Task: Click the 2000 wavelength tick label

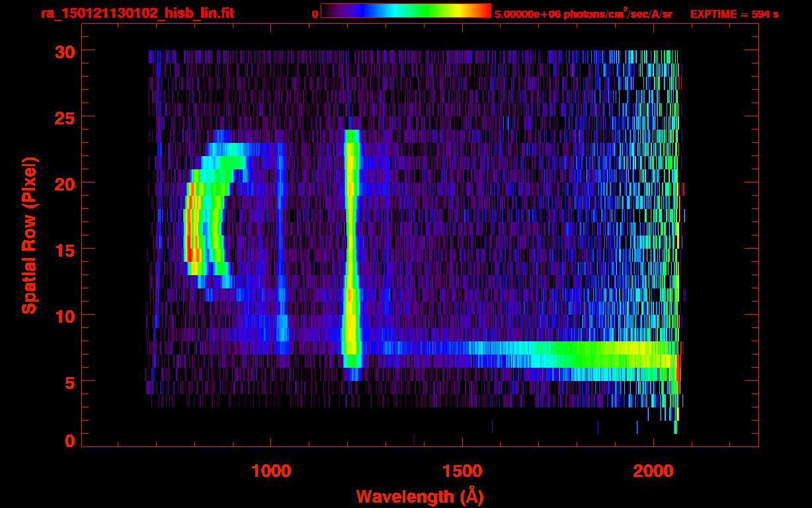Action: coord(653,470)
